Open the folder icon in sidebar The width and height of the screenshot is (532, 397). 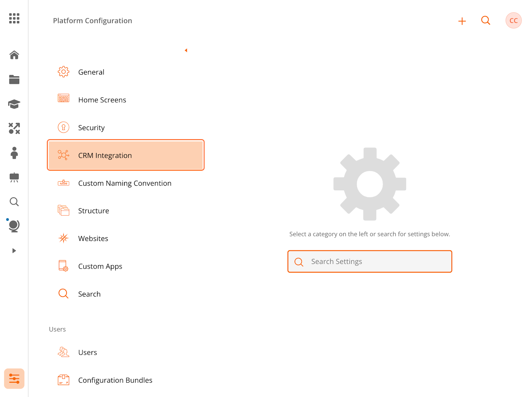pyautogui.click(x=14, y=80)
